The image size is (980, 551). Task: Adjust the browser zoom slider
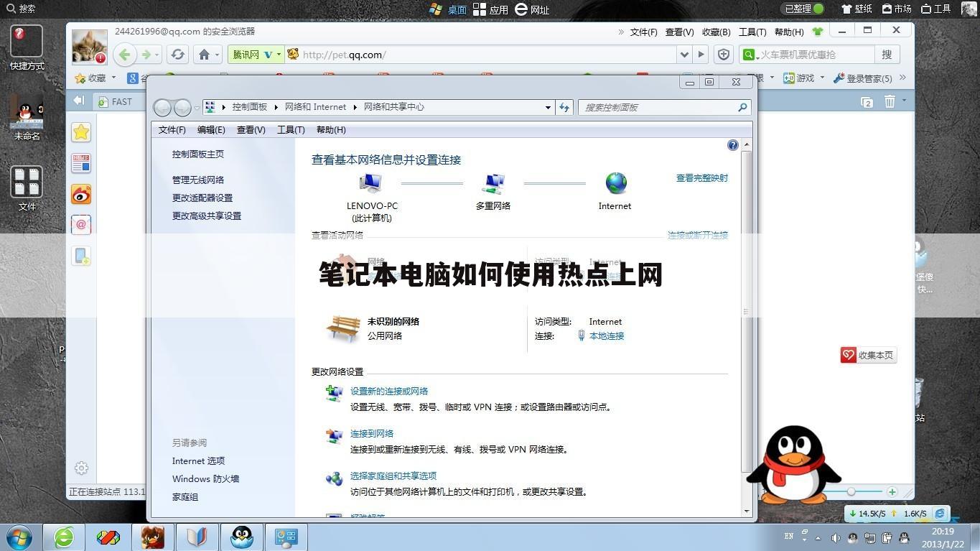(x=851, y=492)
